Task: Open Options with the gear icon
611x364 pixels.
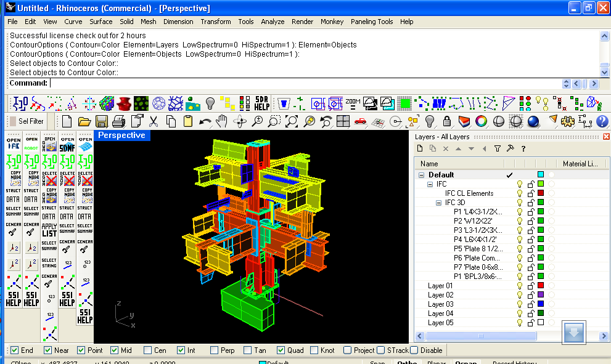Action: [x=568, y=121]
